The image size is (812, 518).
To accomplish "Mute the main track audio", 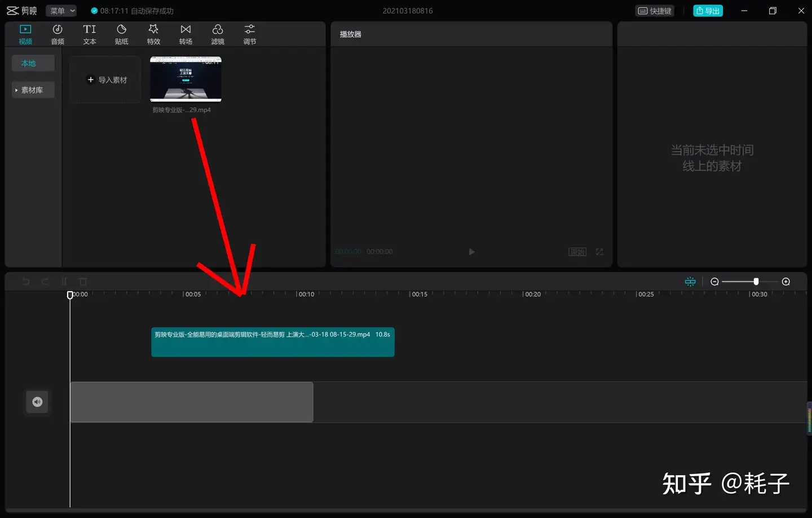I will 37,402.
